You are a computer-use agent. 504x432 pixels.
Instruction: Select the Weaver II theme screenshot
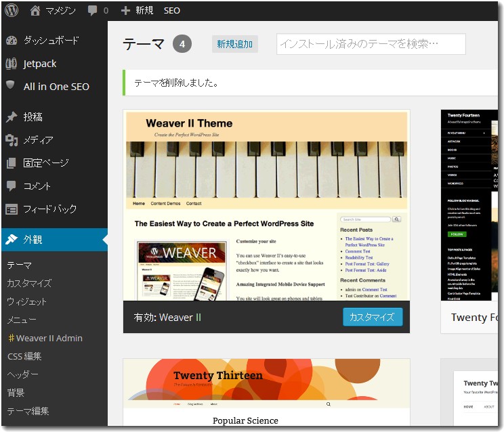(x=266, y=206)
